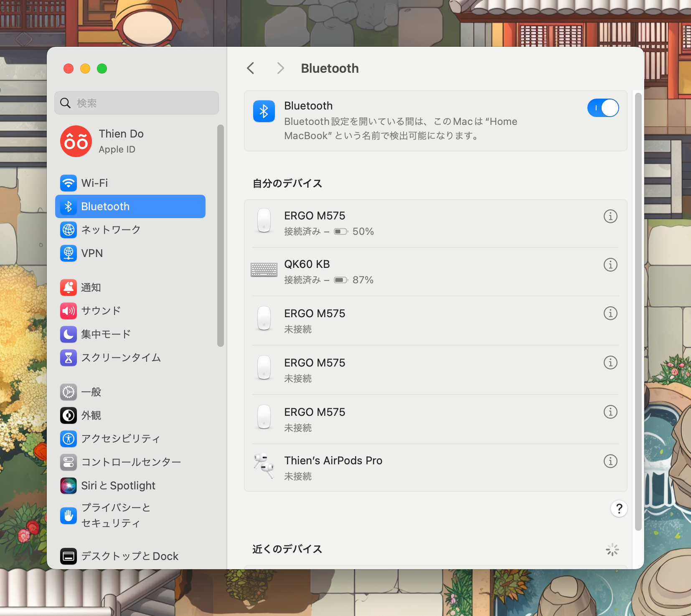Go forward with the right chevron
The width and height of the screenshot is (691, 616).
tap(280, 68)
